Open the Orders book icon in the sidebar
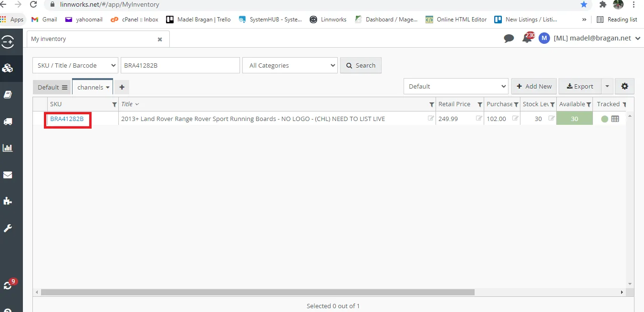 click(8, 95)
